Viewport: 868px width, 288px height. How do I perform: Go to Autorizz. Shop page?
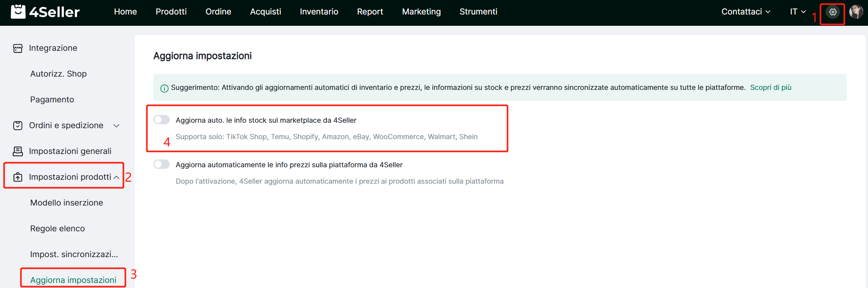tap(58, 74)
